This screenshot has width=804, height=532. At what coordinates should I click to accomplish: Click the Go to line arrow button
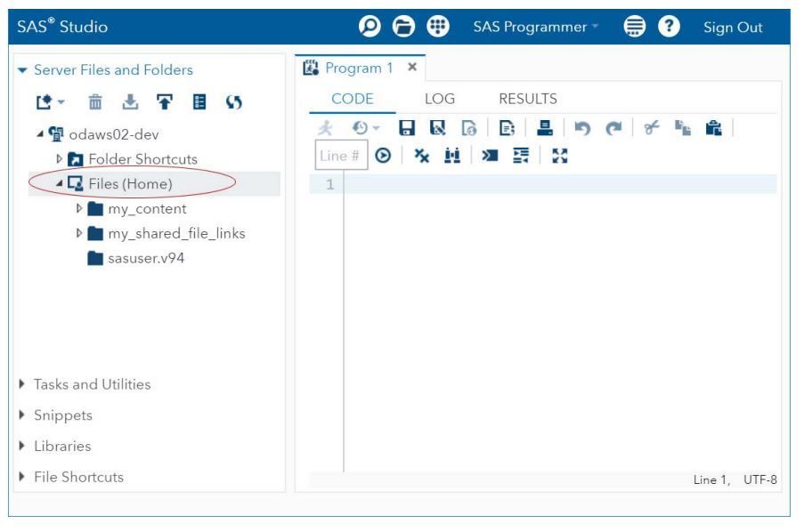tap(383, 156)
